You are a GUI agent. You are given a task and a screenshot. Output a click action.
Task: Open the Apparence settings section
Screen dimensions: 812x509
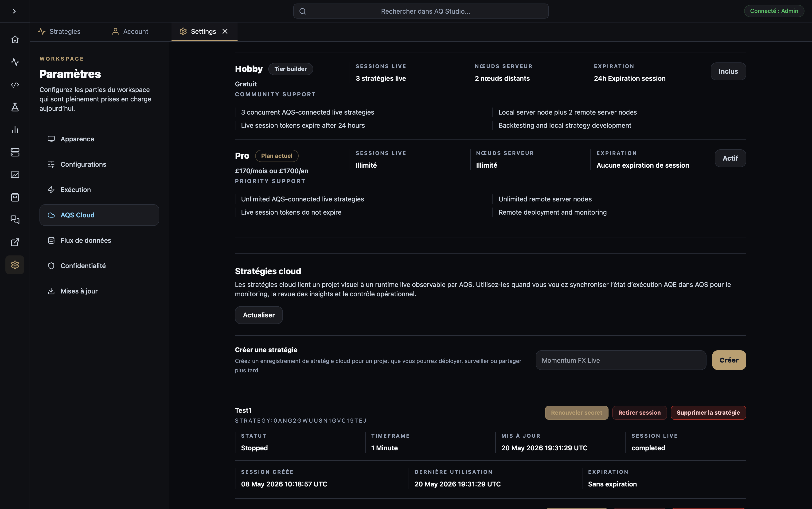pyautogui.click(x=99, y=139)
